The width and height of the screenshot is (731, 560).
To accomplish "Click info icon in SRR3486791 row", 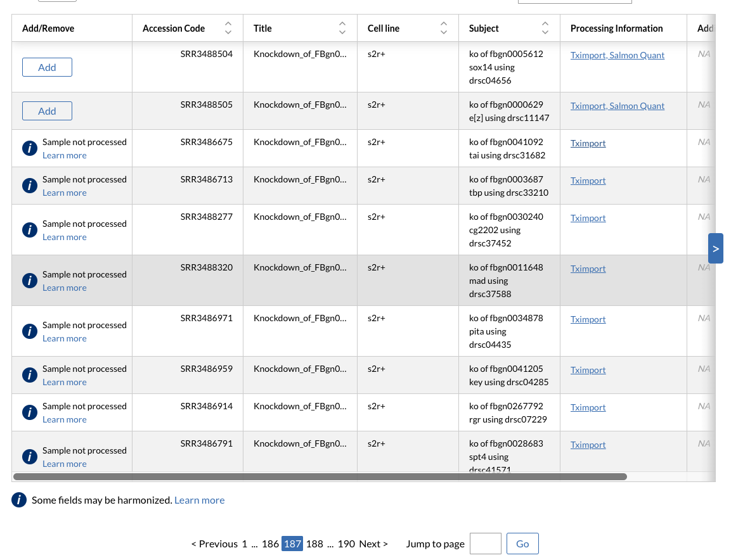I will (x=30, y=457).
